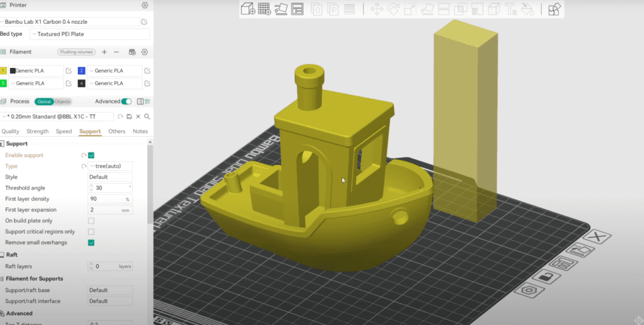The image size is (644, 325).
Task: Click the Arrange all objects icon
Action: coord(297,9)
